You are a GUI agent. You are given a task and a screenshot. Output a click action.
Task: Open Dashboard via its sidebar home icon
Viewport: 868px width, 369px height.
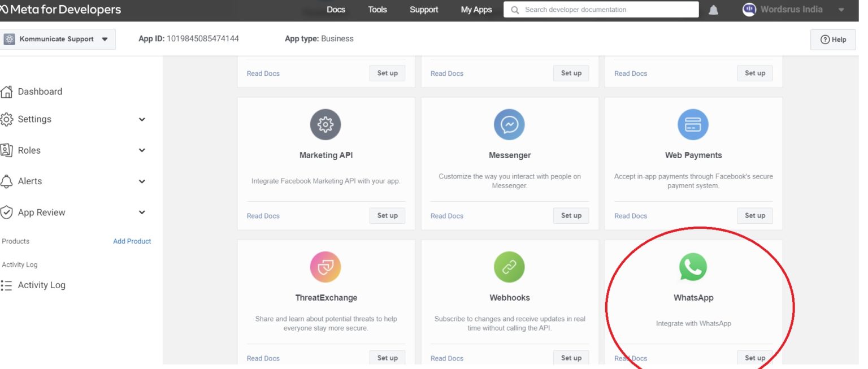click(8, 91)
